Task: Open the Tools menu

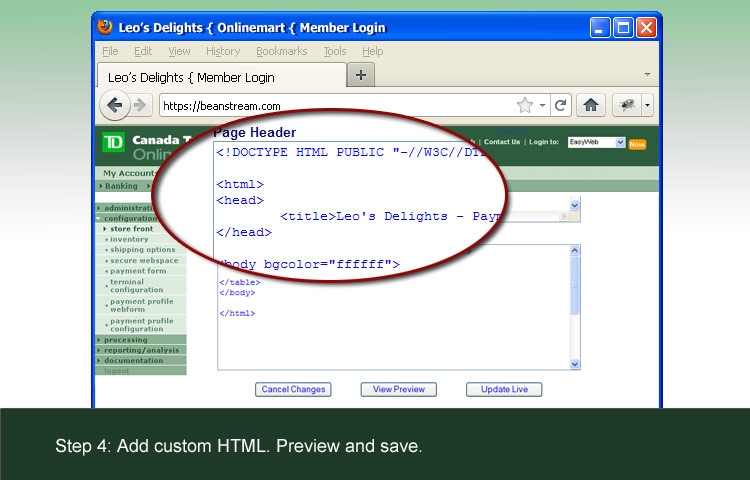Action: coord(335,51)
